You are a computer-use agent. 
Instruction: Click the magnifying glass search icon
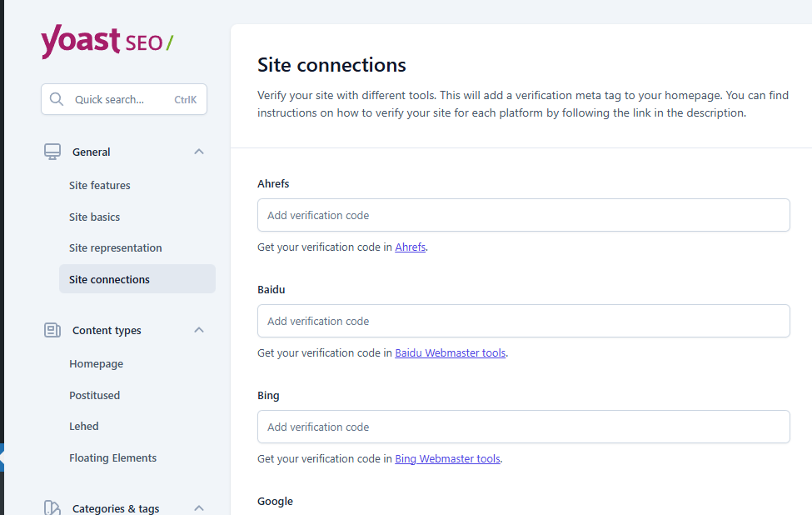coord(57,99)
